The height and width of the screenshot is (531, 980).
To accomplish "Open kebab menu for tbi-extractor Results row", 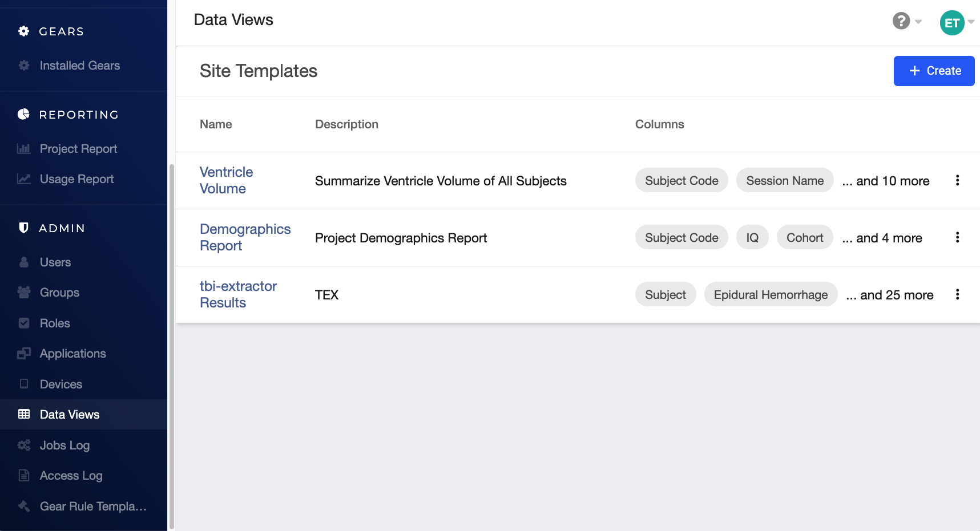I will 957,294.
